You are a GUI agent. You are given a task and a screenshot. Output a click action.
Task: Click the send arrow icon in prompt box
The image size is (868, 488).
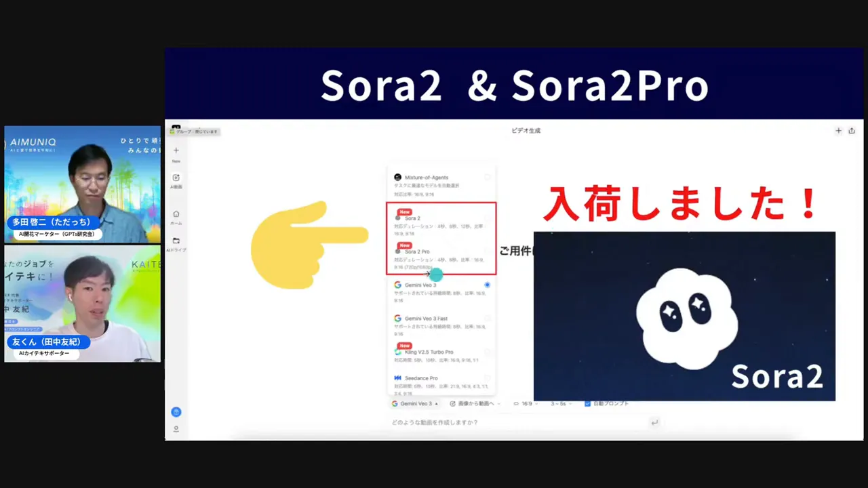click(654, 422)
